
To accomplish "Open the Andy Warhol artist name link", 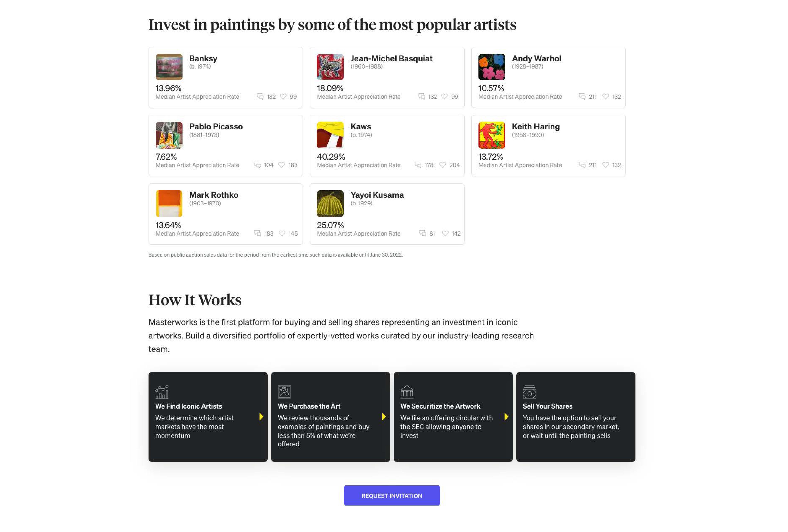I will [x=536, y=59].
